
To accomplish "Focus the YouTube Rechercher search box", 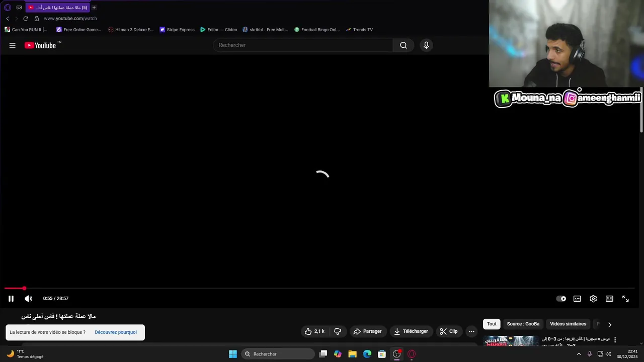I will (x=303, y=45).
